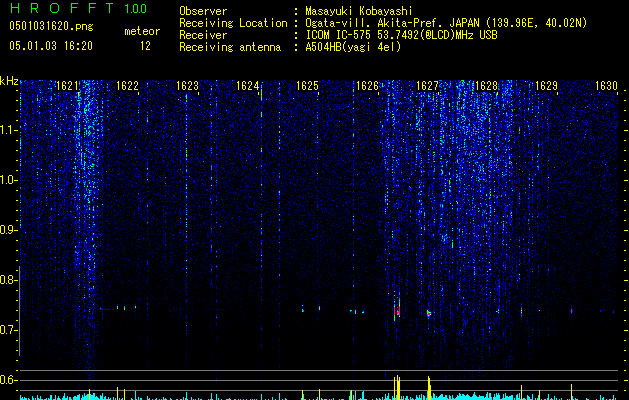Screen dimensions: 629x400
Task: Click the antenna value A504HB(yagi 4el)
Action: point(353,47)
